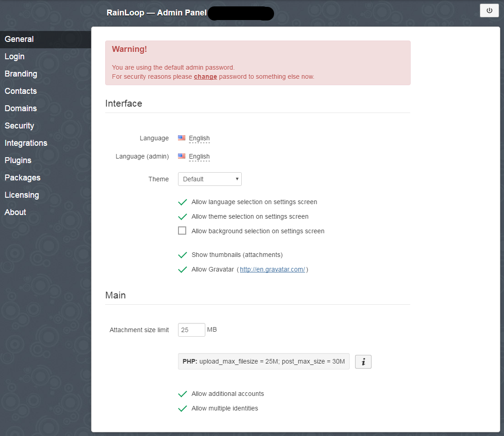Disable 'Allow multiple identities'
Image resolution: width=504 pixels, height=436 pixels.
(182, 408)
